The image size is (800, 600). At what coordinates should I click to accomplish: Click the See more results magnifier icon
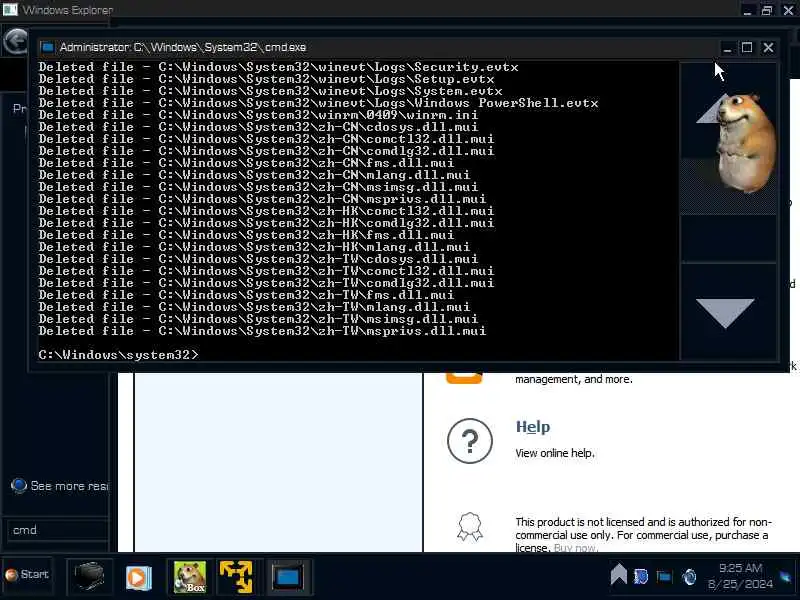pos(18,485)
